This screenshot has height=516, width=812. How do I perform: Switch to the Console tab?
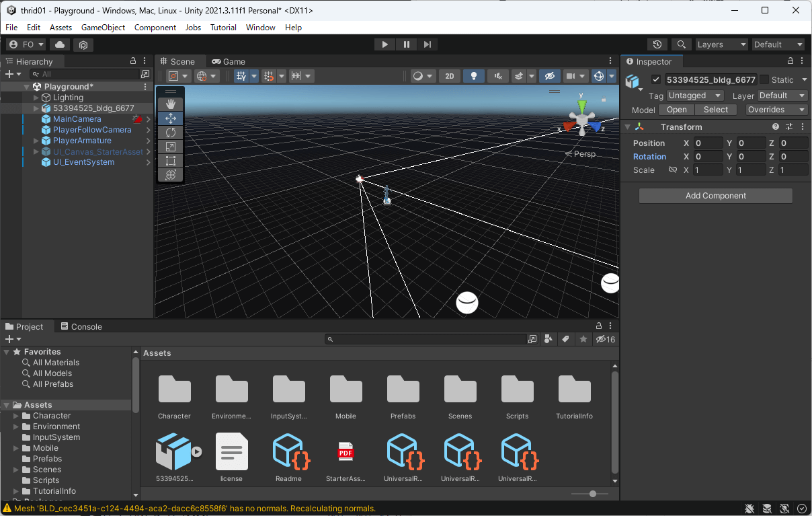pyautogui.click(x=81, y=327)
